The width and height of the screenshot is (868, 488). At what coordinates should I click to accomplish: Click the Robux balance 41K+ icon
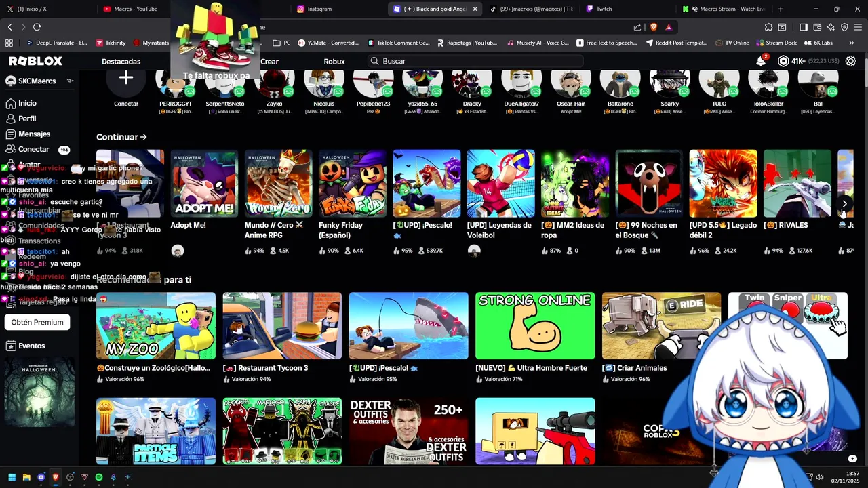coord(783,61)
